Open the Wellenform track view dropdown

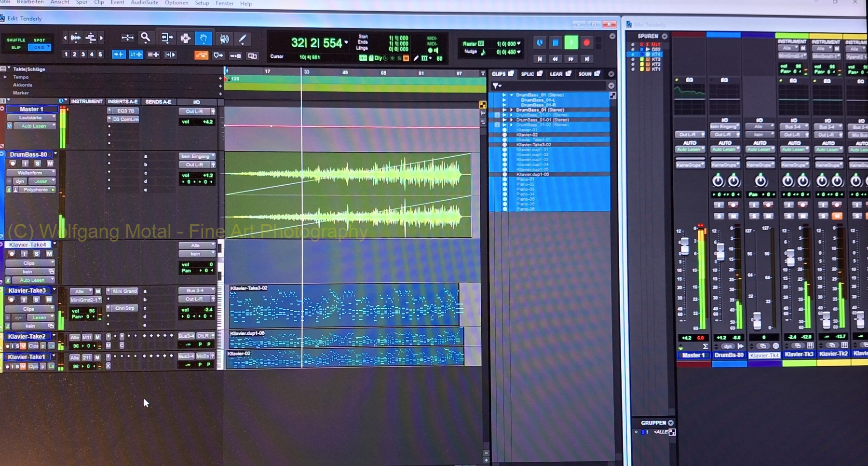[x=30, y=173]
